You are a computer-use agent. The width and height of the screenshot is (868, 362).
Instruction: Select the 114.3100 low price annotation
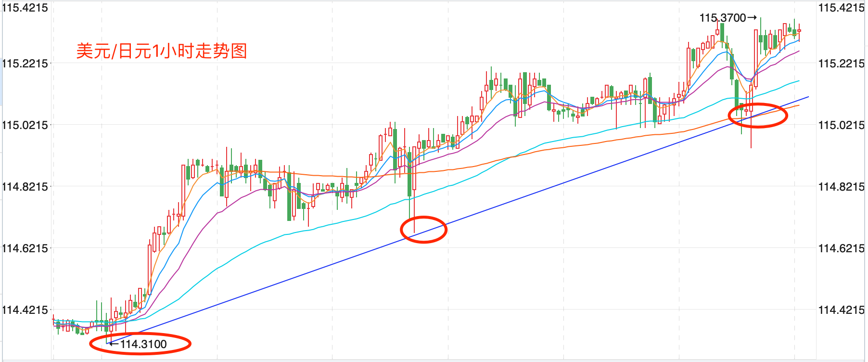click(143, 344)
